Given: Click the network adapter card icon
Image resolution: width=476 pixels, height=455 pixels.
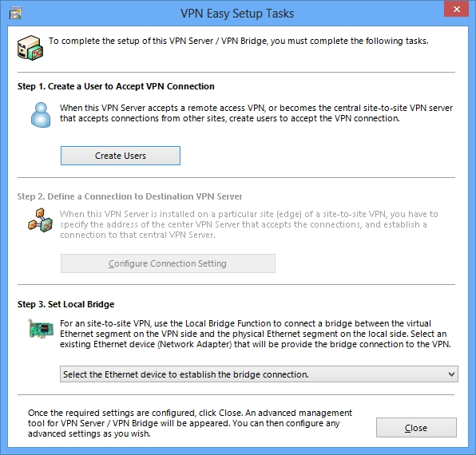Looking at the screenshot, I should pos(41,329).
